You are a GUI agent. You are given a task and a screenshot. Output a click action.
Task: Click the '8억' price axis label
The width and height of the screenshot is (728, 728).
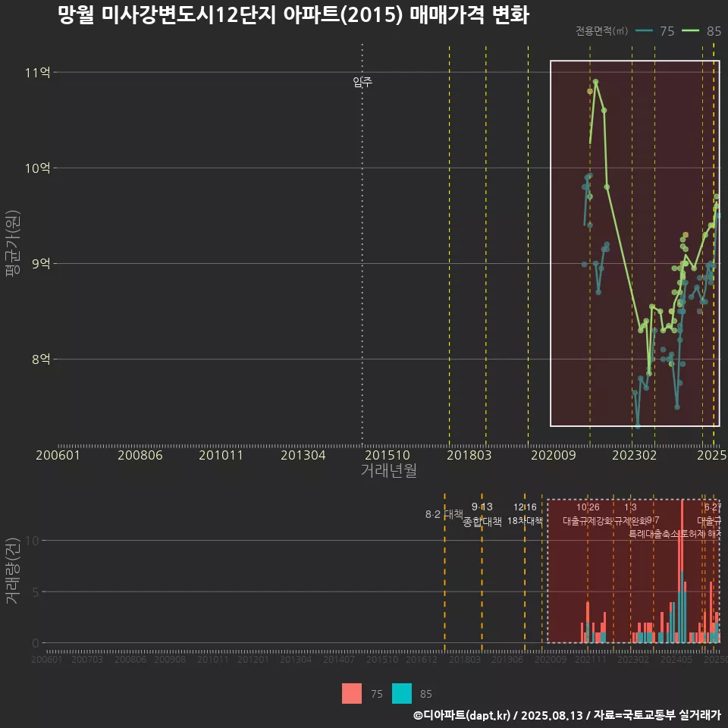pyautogui.click(x=41, y=359)
